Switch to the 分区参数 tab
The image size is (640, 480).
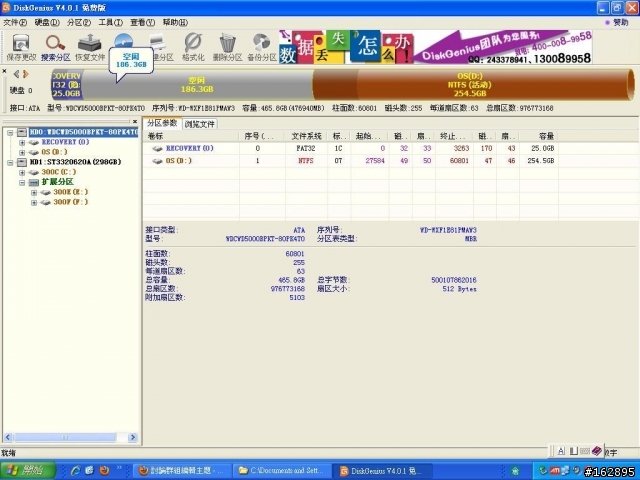pos(162,123)
